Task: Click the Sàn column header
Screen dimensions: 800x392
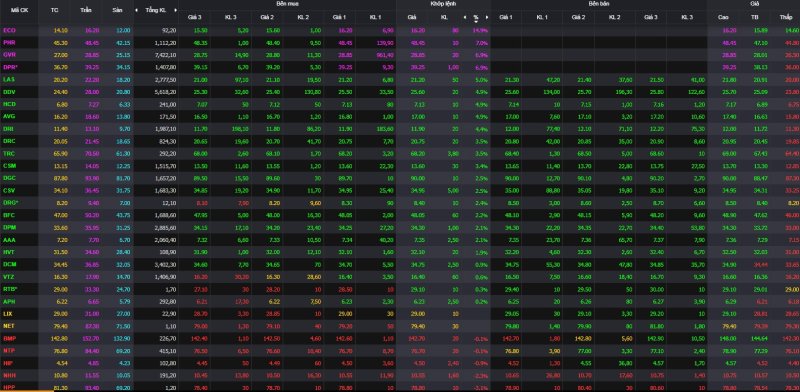Action: (117, 10)
